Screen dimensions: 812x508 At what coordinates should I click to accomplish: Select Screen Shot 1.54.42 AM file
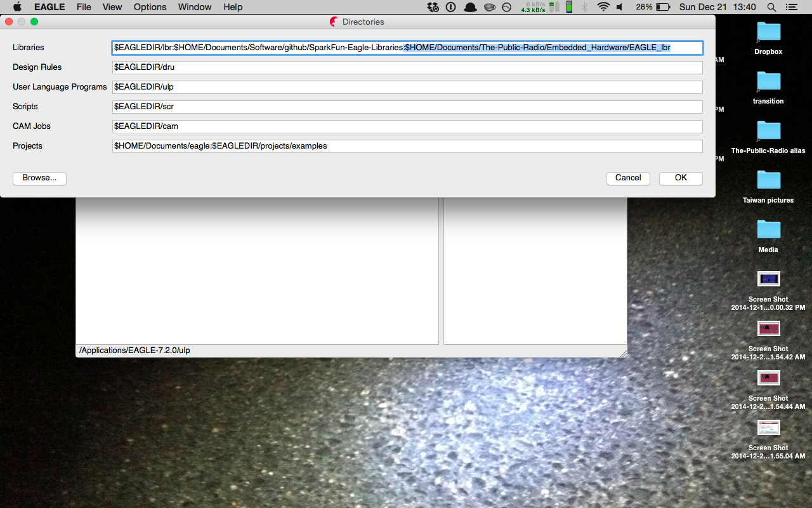click(768, 340)
